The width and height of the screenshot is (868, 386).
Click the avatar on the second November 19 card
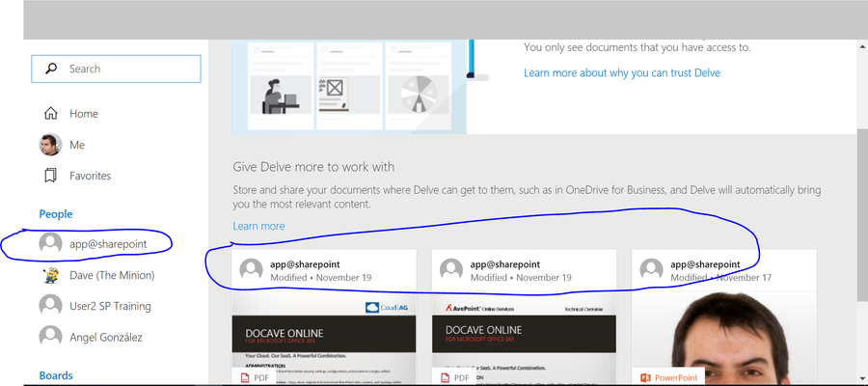click(451, 269)
